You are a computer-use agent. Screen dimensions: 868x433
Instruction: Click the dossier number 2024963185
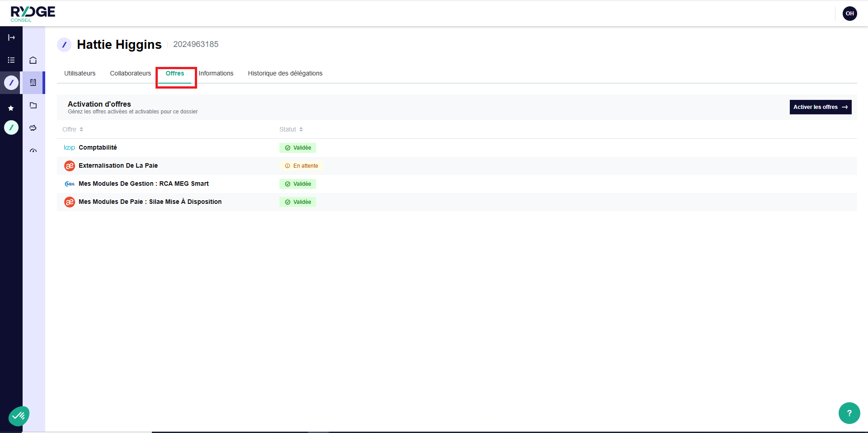(x=196, y=44)
